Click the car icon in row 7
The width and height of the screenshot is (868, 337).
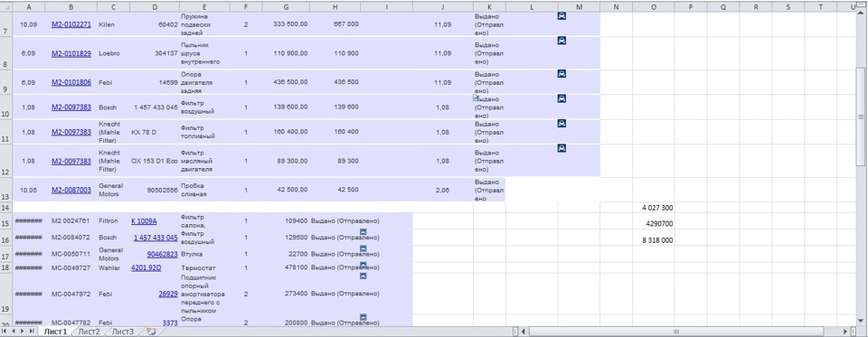pyautogui.click(x=561, y=16)
